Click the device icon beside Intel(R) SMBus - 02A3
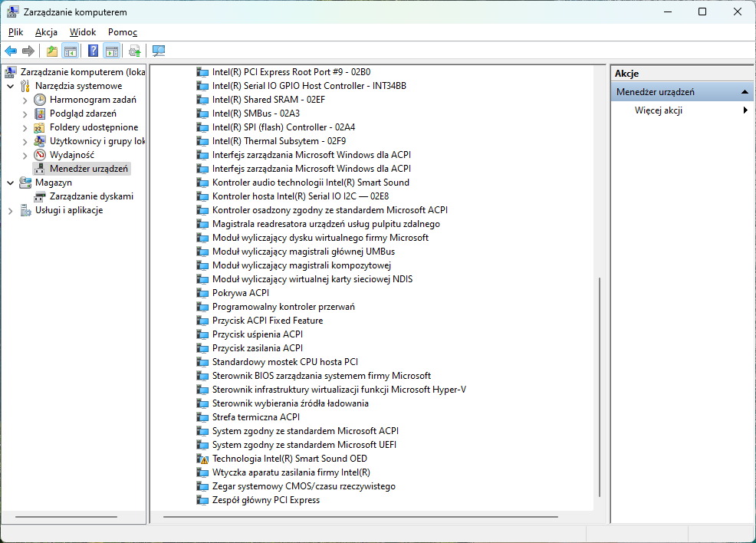Screen dimensions: 756x543 [202, 114]
